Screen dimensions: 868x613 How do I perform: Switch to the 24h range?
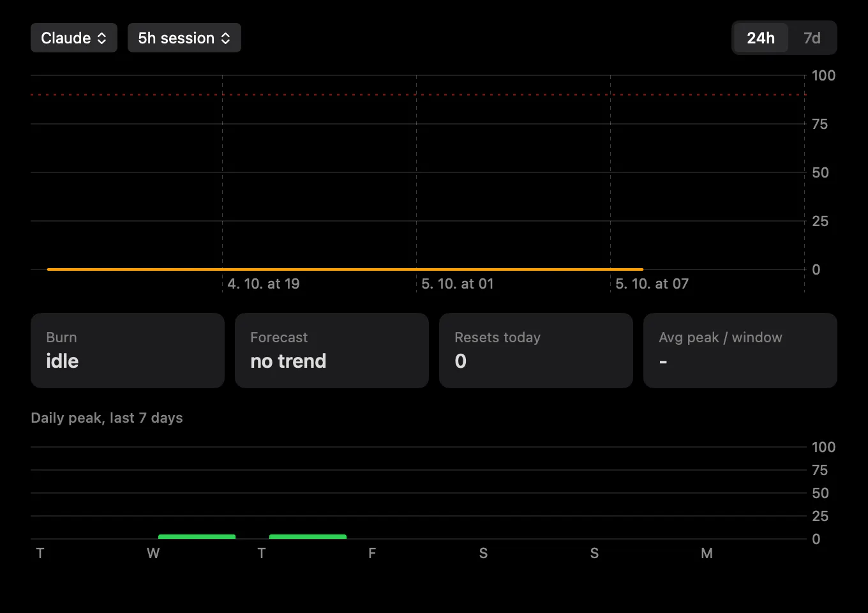[x=761, y=38]
